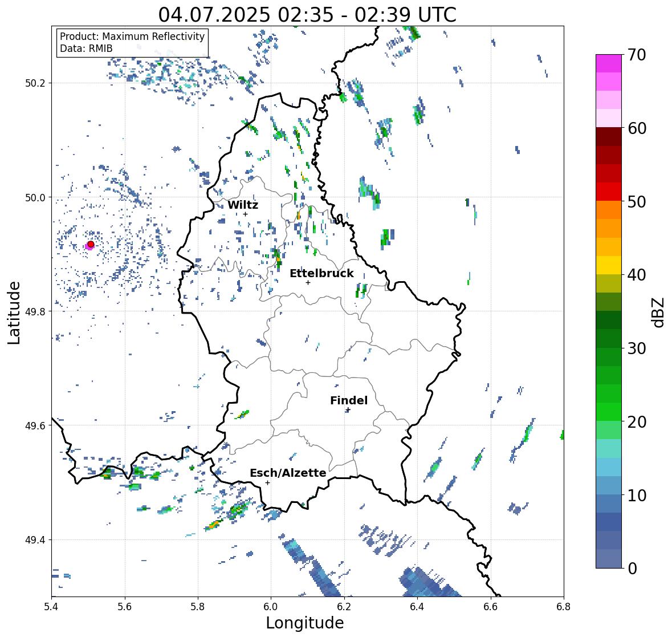Click the colorbar tick label 20
672x637 pixels.
pos(637,422)
